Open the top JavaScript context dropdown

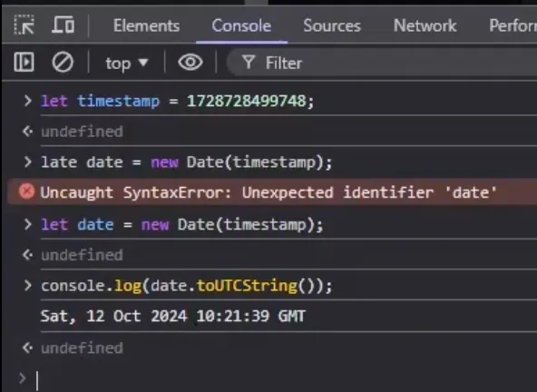(127, 64)
